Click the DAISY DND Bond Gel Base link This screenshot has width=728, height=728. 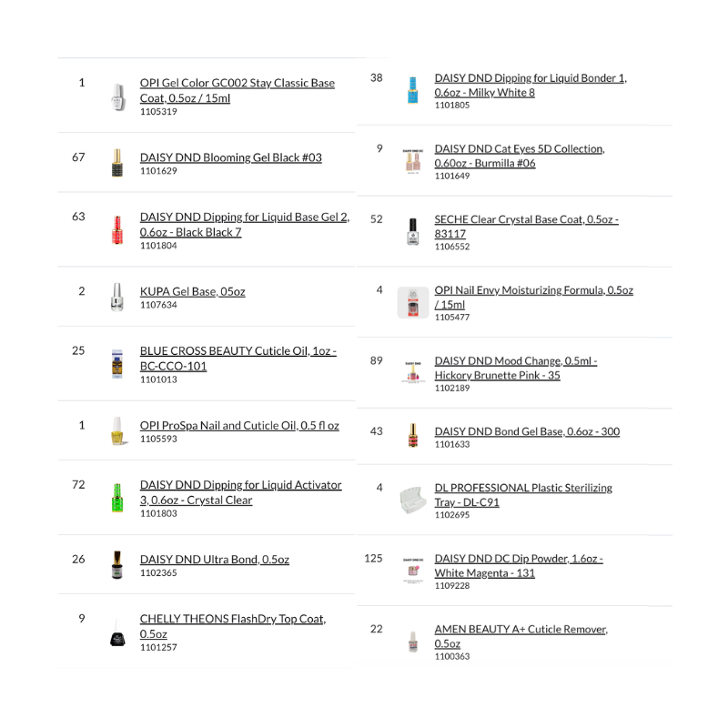(527, 431)
